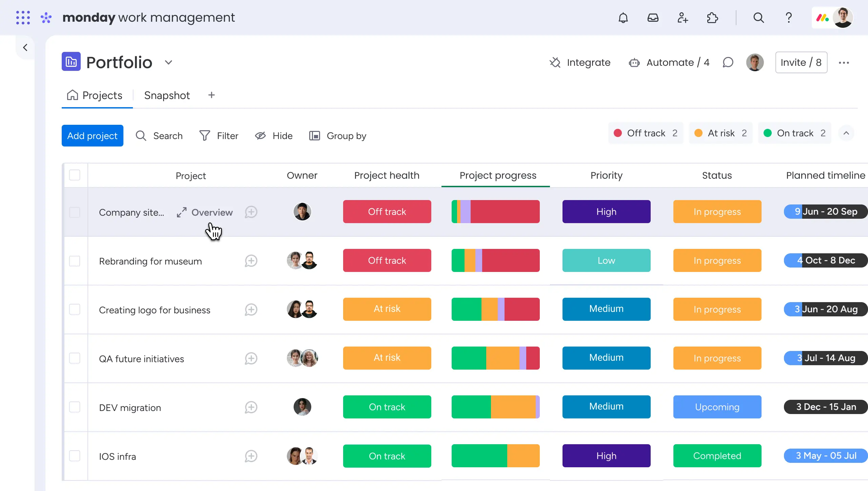Open the board discussion chat bubble
The height and width of the screenshot is (491, 868).
tap(728, 62)
